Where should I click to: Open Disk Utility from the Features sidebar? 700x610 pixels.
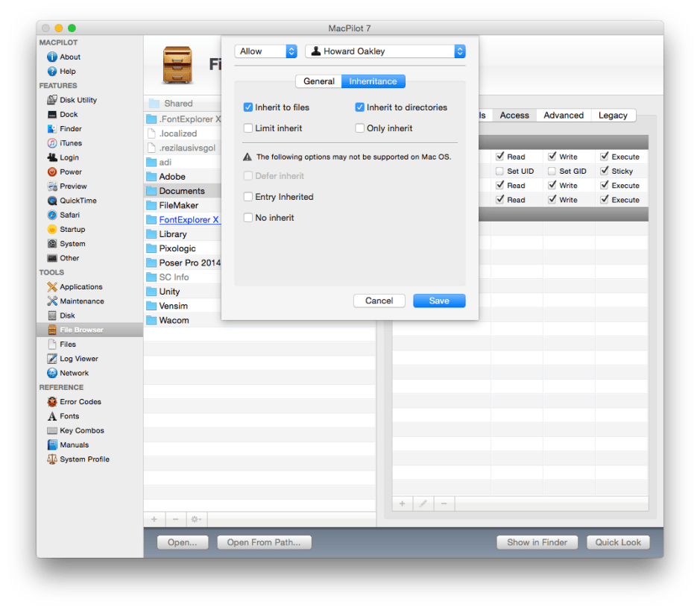pyautogui.click(x=77, y=100)
